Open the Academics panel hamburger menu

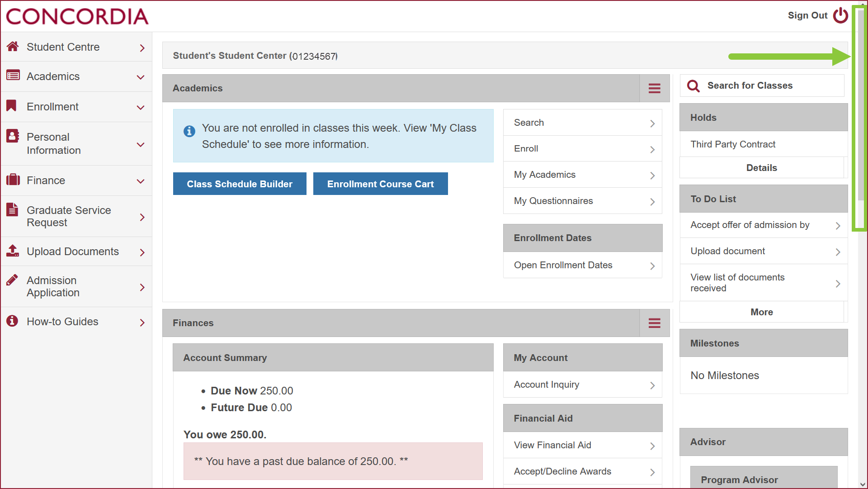654,88
